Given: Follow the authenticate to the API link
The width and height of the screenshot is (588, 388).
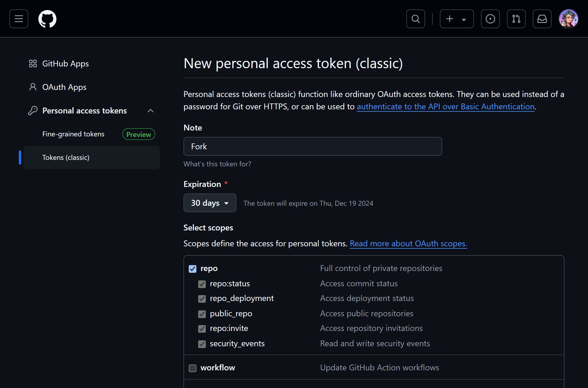Looking at the screenshot, I should [x=446, y=106].
